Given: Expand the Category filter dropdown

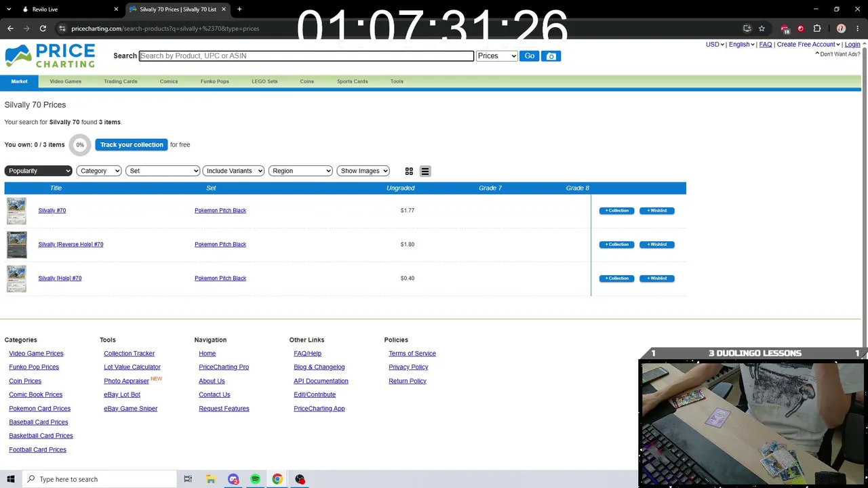Looking at the screenshot, I should (x=99, y=171).
